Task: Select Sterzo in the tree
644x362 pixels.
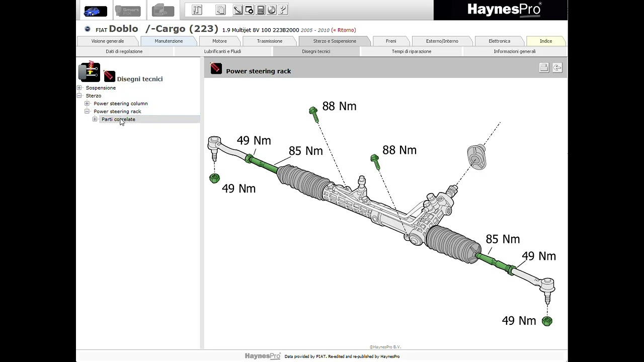Action: point(94,96)
